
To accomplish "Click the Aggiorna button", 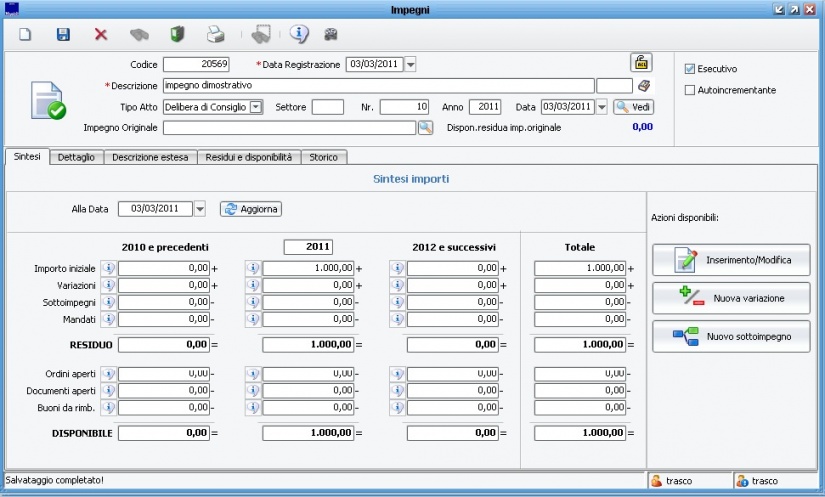I will click(251, 209).
